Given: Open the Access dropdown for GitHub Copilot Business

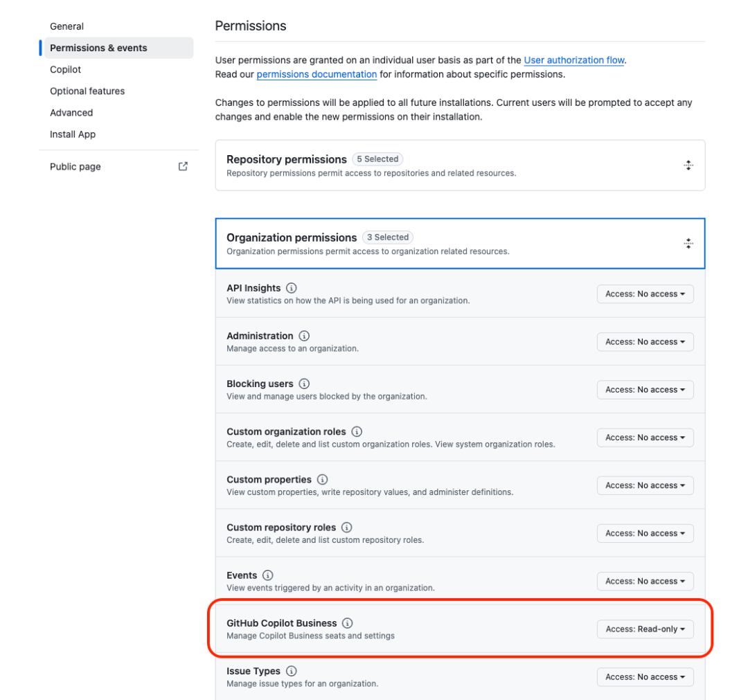Looking at the screenshot, I should tap(645, 629).
